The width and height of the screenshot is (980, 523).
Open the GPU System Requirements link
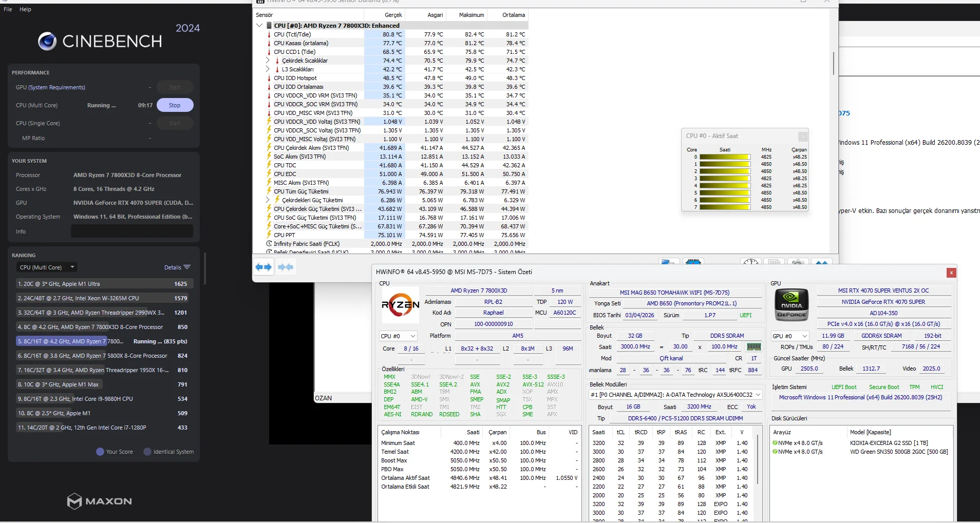coord(56,87)
